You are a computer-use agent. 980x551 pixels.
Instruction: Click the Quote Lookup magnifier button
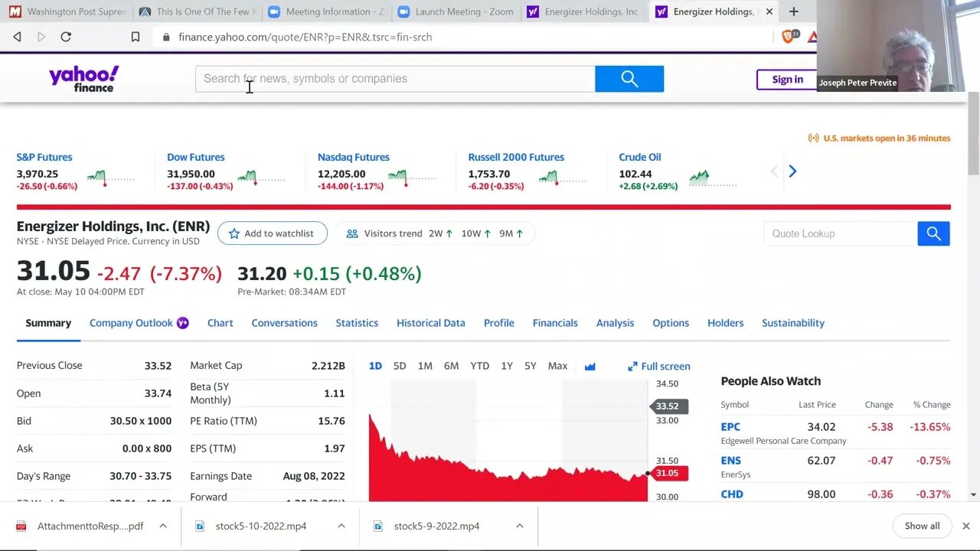pyautogui.click(x=933, y=233)
